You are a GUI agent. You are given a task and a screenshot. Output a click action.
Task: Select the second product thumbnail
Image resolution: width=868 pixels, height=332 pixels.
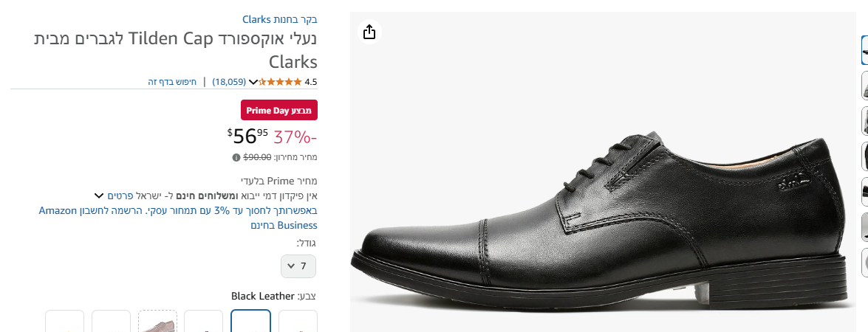(x=864, y=86)
